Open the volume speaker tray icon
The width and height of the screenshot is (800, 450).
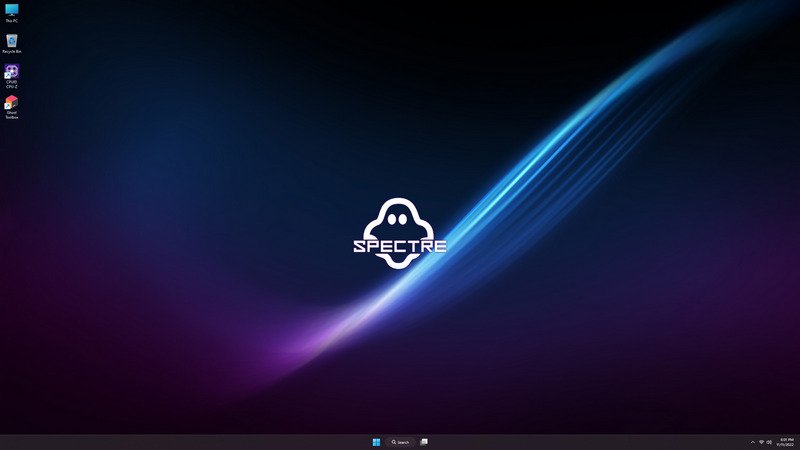pos(769,442)
